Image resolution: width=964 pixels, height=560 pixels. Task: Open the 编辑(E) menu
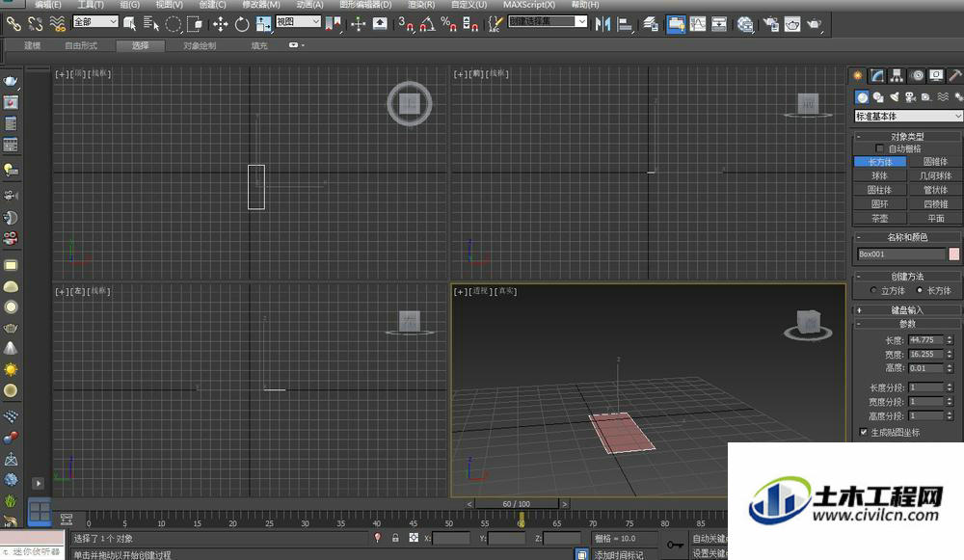click(48, 5)
